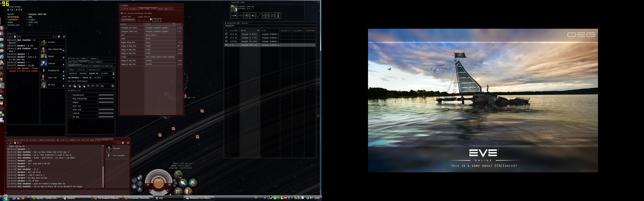Select TARNA chat channel tab
Screen dimensions: 644x201
72,140
